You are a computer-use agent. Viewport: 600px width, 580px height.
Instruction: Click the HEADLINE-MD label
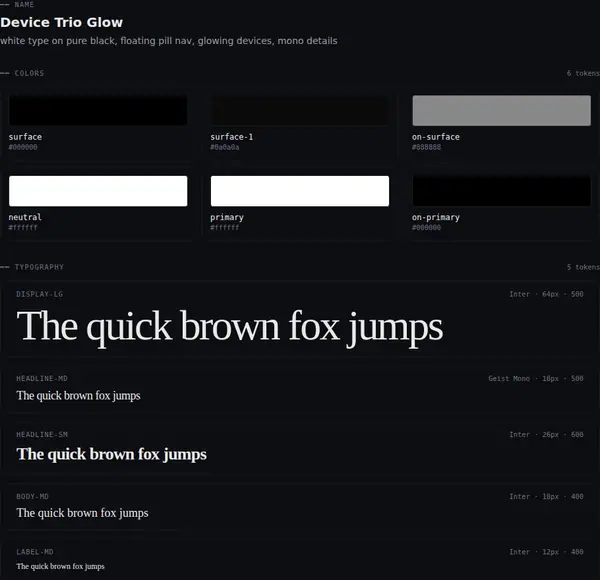tap(42, 378)
